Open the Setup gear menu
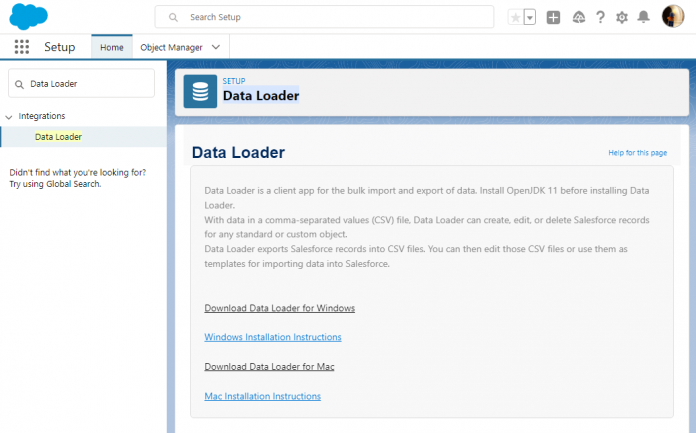This screenshot has width=696, height=433. [x=622, y=17]
